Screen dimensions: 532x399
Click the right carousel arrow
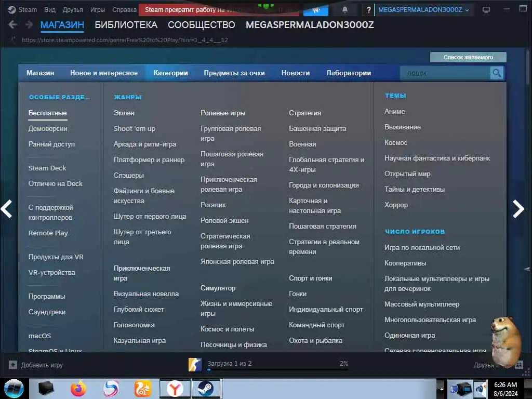click(518, 209)
